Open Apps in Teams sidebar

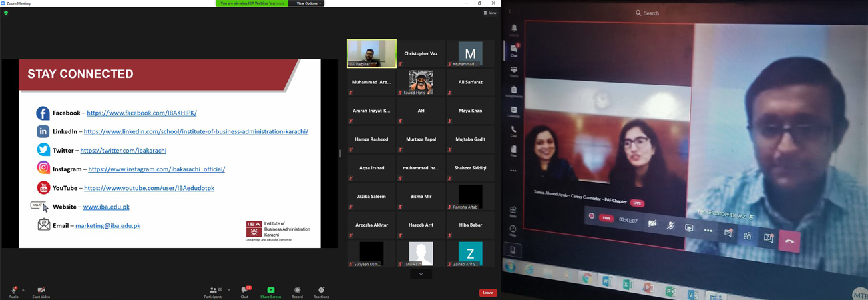point(513,211)
